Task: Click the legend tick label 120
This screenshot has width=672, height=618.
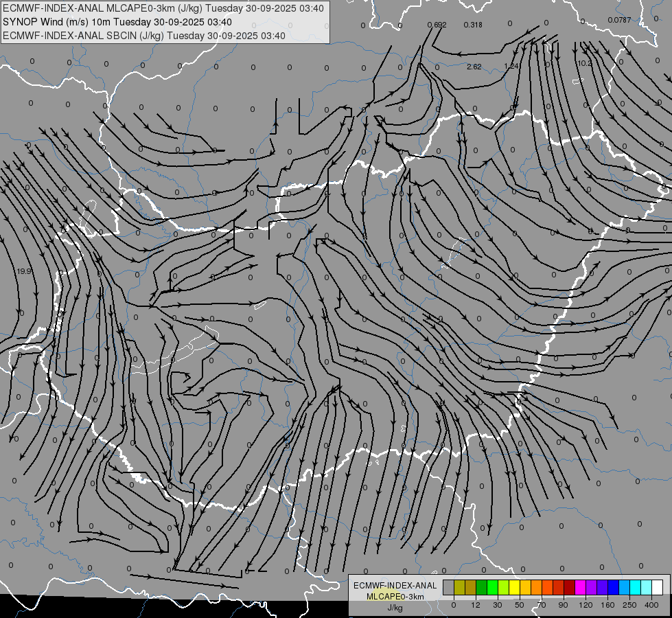Action: [x=586, y=605]
